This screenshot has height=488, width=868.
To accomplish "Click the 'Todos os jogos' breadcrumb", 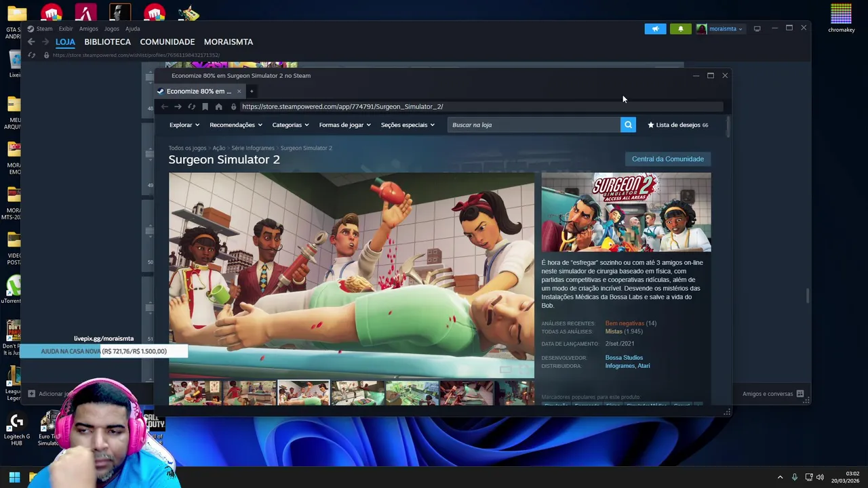I will pos(187,148).
